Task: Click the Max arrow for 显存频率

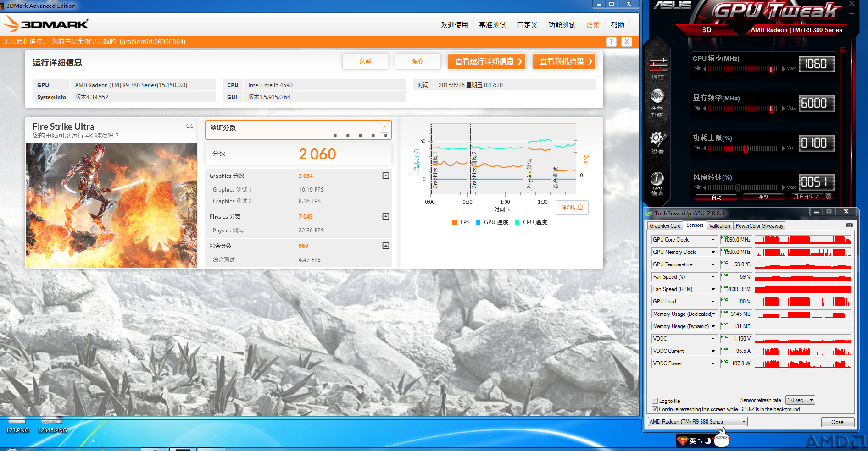Action: pyautogui.click(x=784, y=109)
